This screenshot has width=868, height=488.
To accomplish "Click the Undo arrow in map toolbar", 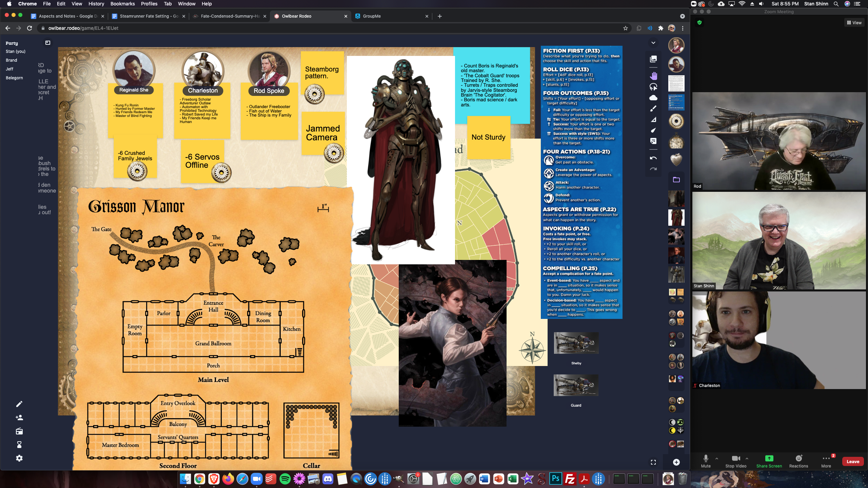I will 653,158.
